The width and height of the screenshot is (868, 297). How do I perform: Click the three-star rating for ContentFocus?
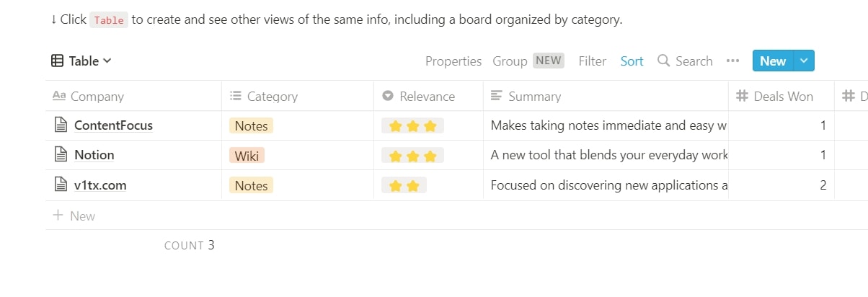412,126
